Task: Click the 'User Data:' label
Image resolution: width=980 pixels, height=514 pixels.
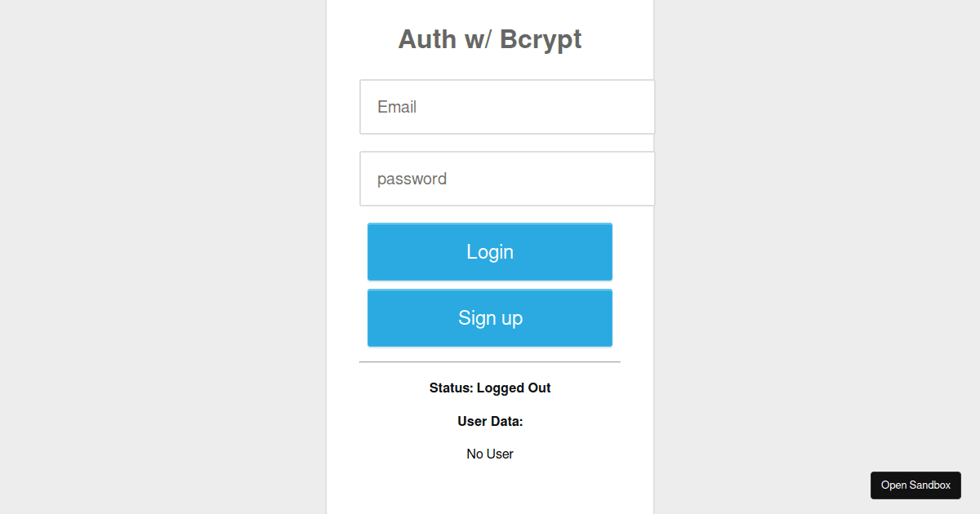Action: pyautogui.click(x=490, y=421)
